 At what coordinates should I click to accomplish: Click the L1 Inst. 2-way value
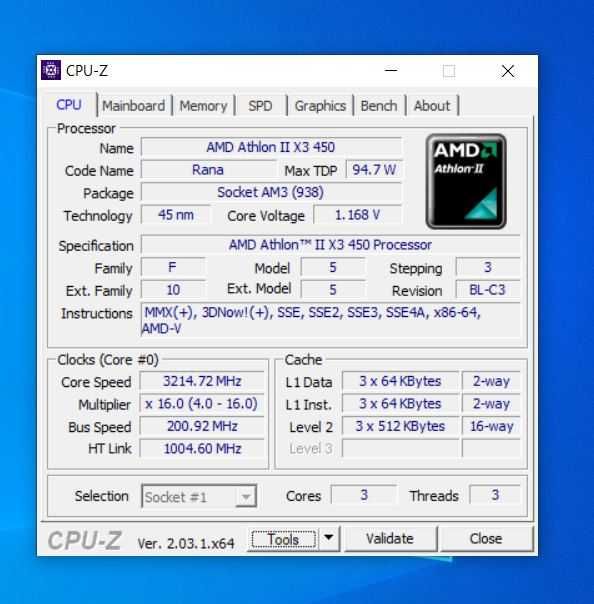tap(491, 404)
